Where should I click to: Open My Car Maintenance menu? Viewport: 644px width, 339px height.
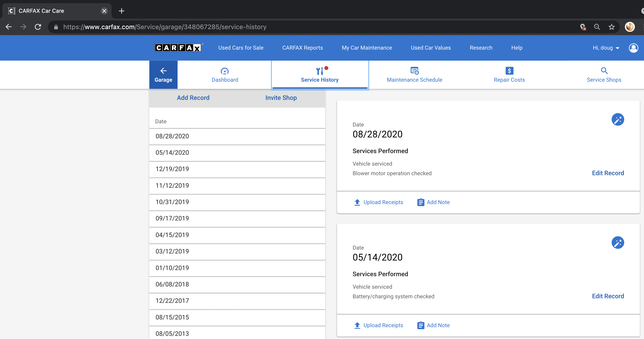pos(366,48)
